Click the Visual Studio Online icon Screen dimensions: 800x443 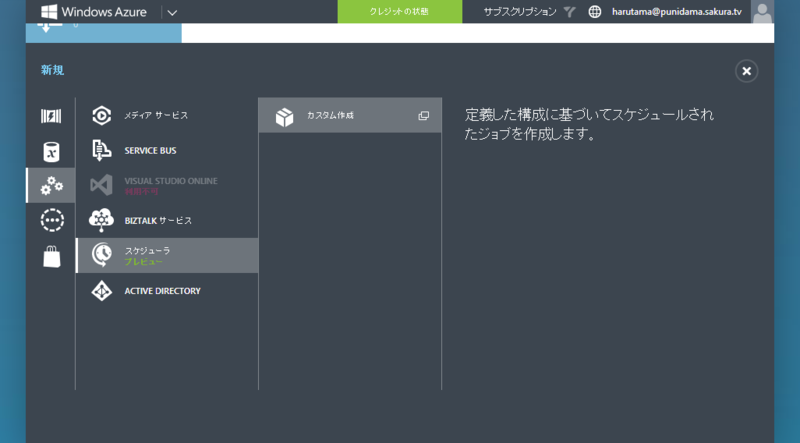(102, 185)
